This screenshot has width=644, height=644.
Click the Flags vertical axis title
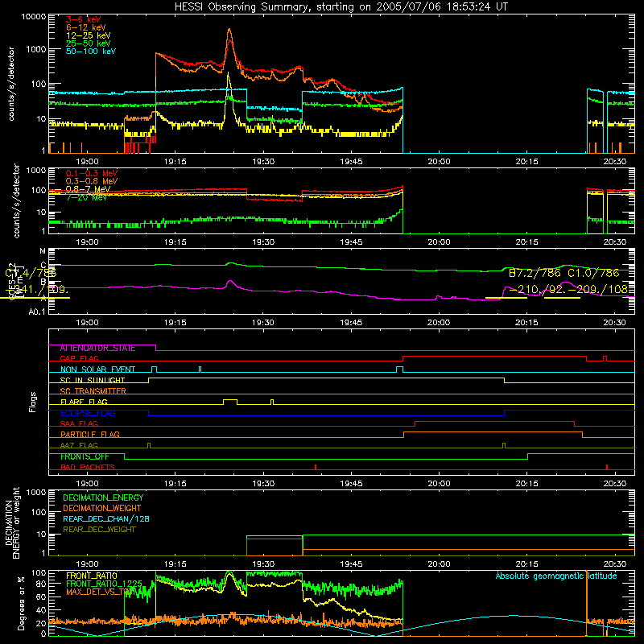33,402
